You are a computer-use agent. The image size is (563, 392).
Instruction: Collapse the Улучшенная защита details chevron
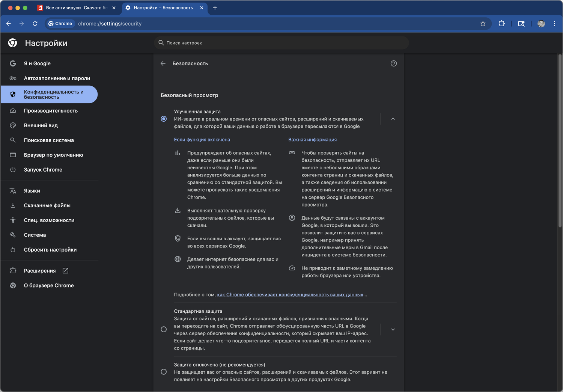(x=393, y=119)
